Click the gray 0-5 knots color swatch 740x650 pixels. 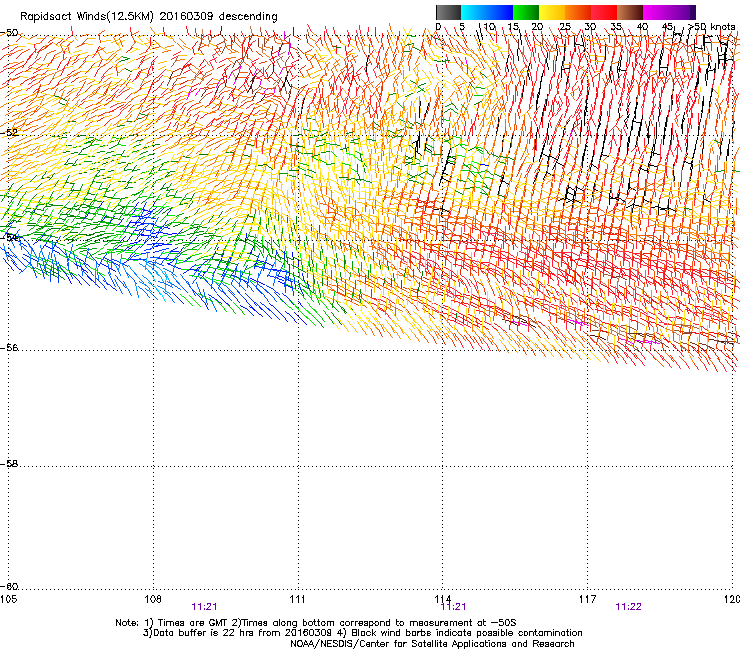(x=448, y=12)
